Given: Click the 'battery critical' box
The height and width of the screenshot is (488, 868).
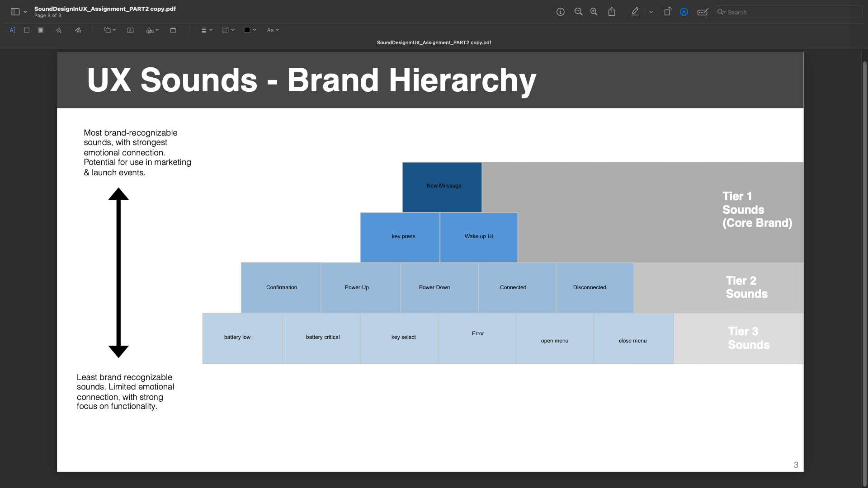Looking at the screenshot, I should [321, 338].
